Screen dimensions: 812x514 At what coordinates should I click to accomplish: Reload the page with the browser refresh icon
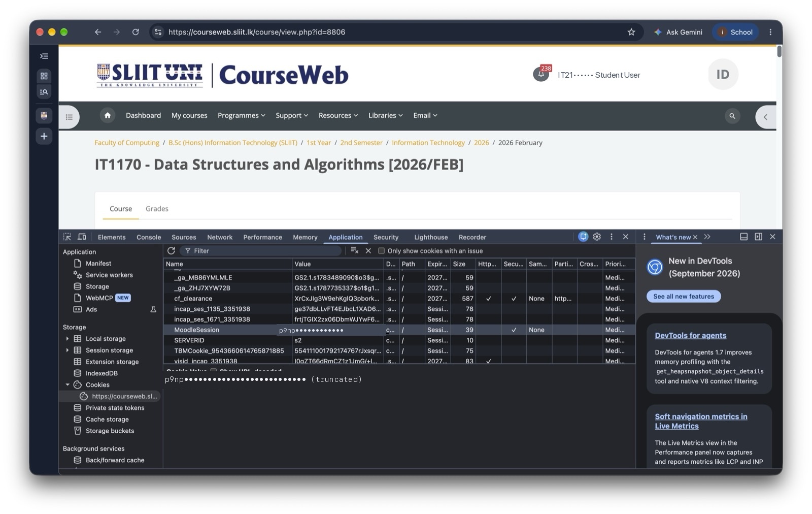pos(136,32)
